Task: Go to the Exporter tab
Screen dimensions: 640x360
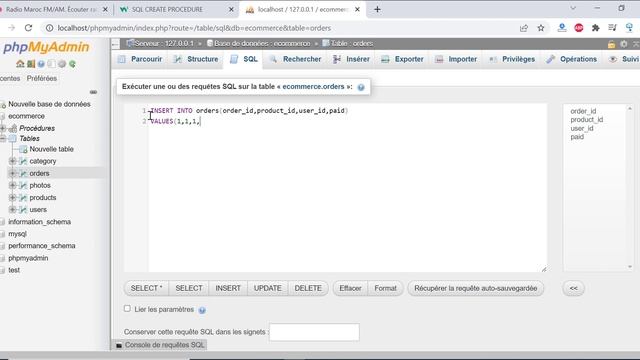Action: pos(402,59)
